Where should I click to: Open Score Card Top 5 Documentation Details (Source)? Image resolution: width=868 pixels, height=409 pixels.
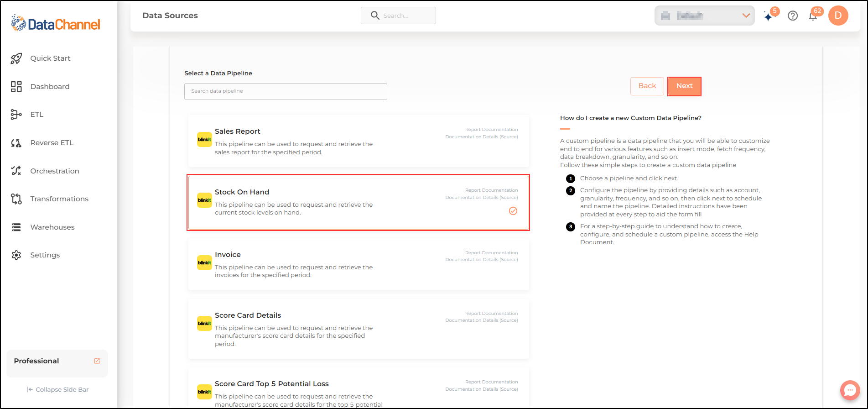coord(481,389)
